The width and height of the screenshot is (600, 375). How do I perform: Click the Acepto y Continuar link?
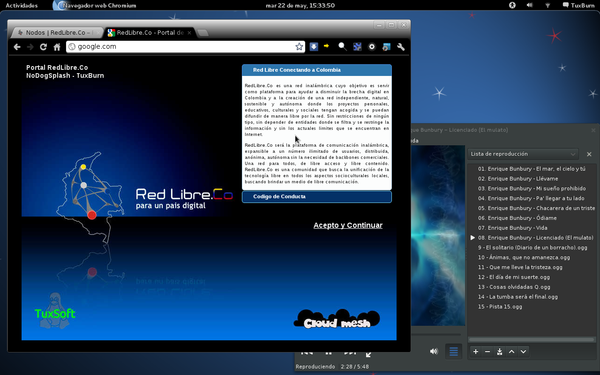click(x=348, y=225)
